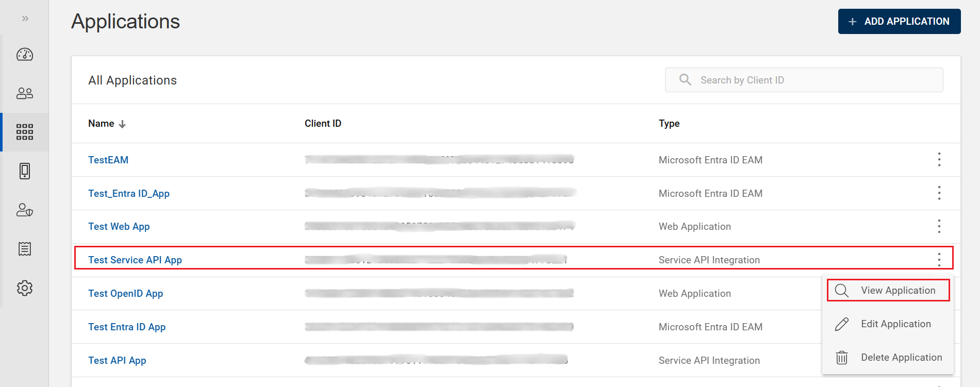
Task: Open the mobile device icon in sidebar
Action: click(25, 171)
